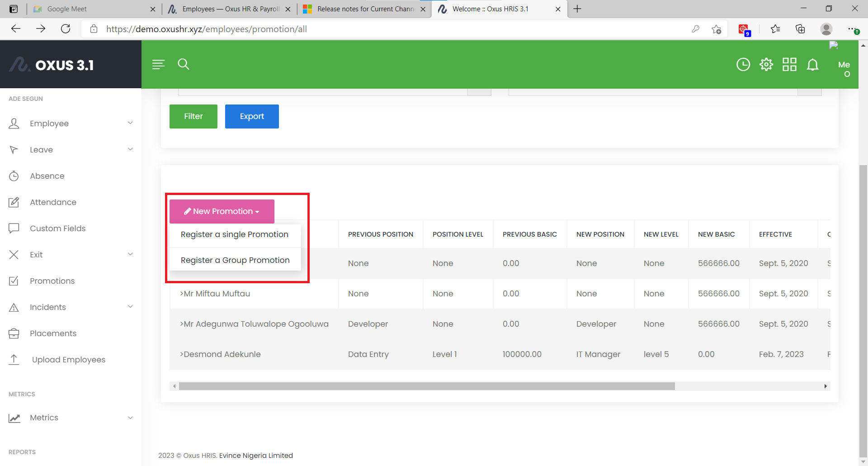Click the PREVIOUS POSITION column header
This screenshot has width=868, height=466.
pos(381,234)
